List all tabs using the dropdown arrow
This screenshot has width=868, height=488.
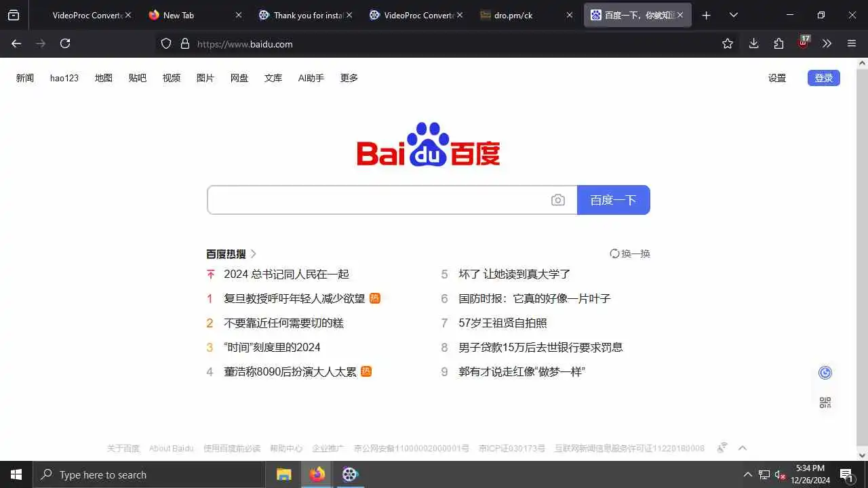[734, 15]
